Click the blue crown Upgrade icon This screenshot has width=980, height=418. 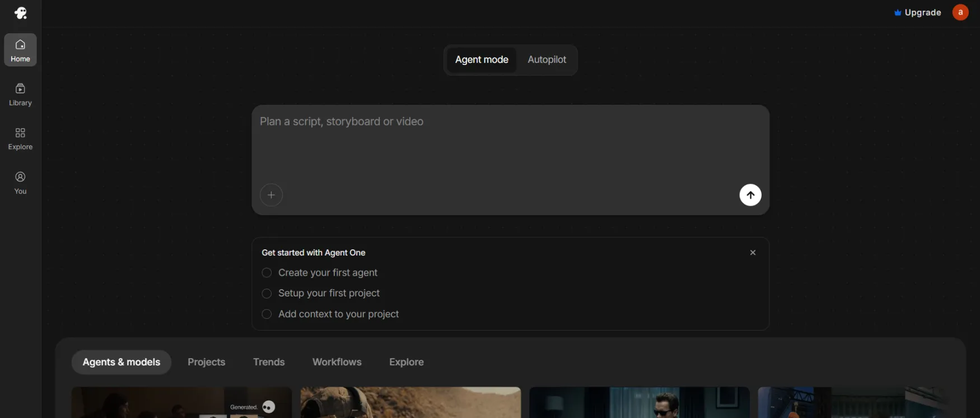[x=898, y=12]
